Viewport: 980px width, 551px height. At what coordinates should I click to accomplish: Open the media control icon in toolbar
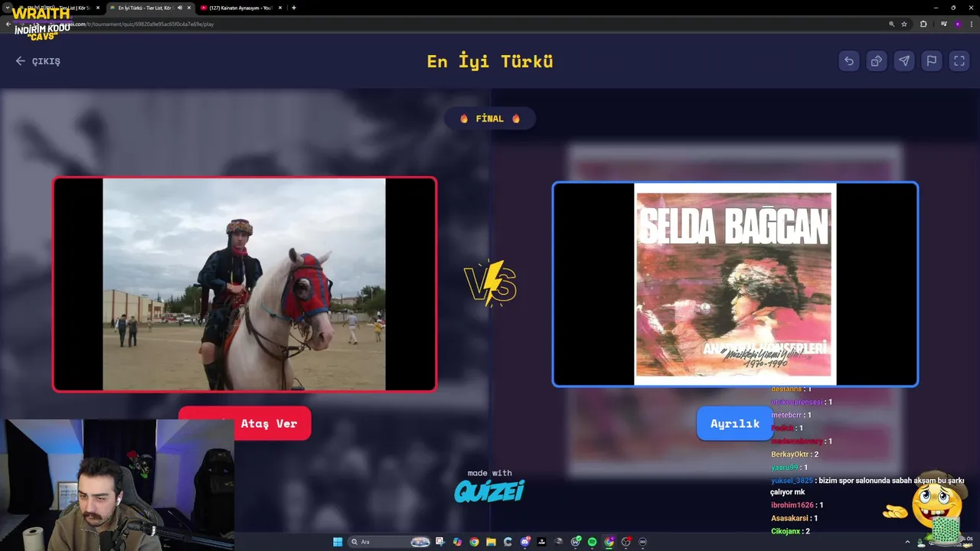pos(944,24)
